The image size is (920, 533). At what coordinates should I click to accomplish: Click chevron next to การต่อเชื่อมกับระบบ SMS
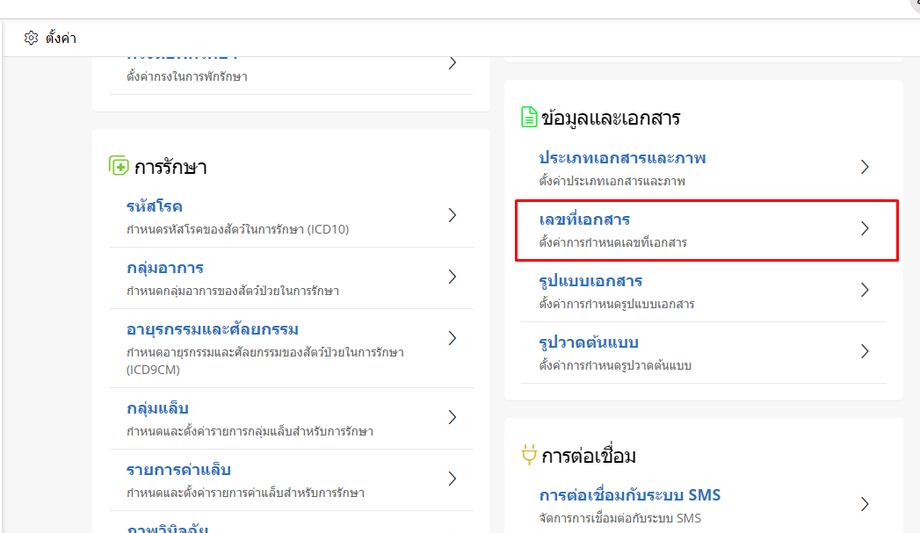coord(865,504)
